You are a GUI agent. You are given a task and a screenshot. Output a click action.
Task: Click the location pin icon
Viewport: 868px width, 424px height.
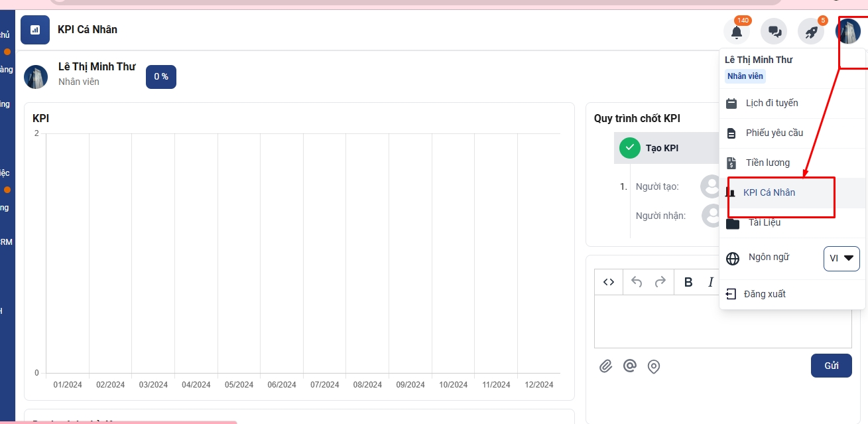[x=654, y=366]
